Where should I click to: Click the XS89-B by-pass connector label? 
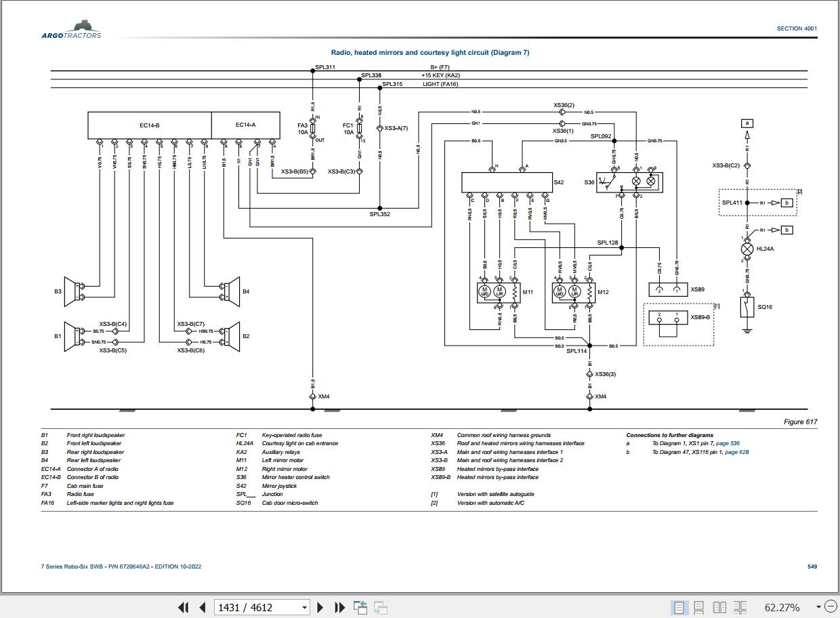700,317
